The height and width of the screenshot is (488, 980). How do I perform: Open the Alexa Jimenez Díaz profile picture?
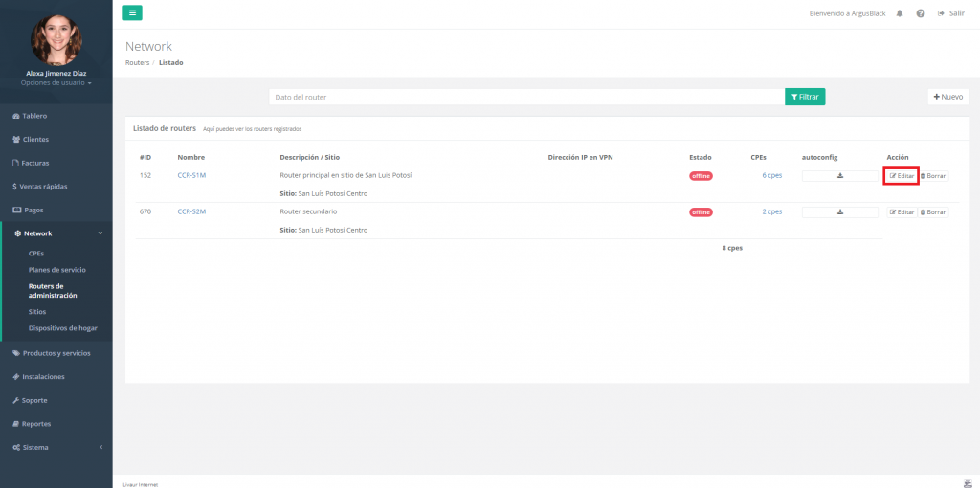pos(56,40)
